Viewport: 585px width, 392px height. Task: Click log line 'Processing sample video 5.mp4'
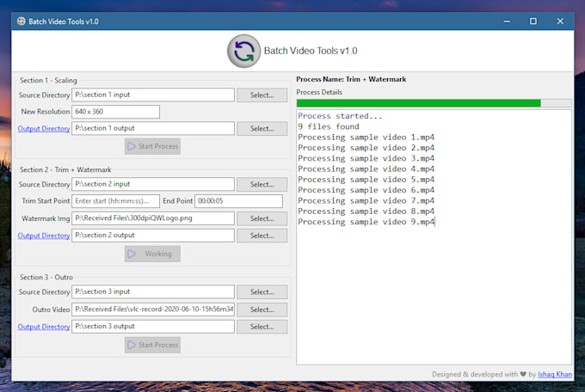pos(366,180)
